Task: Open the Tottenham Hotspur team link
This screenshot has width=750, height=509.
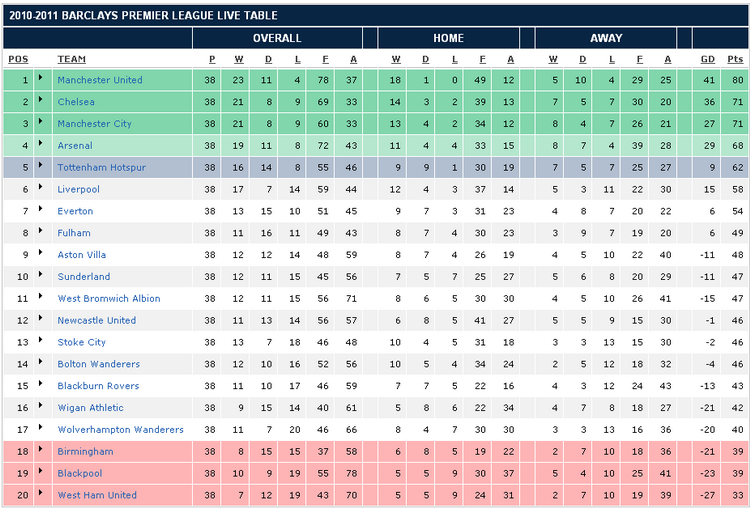Action: (101, 168)
